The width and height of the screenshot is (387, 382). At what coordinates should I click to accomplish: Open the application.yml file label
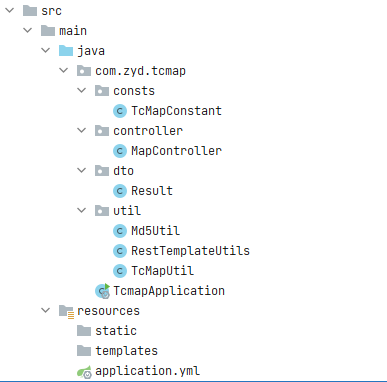[148, 371]
